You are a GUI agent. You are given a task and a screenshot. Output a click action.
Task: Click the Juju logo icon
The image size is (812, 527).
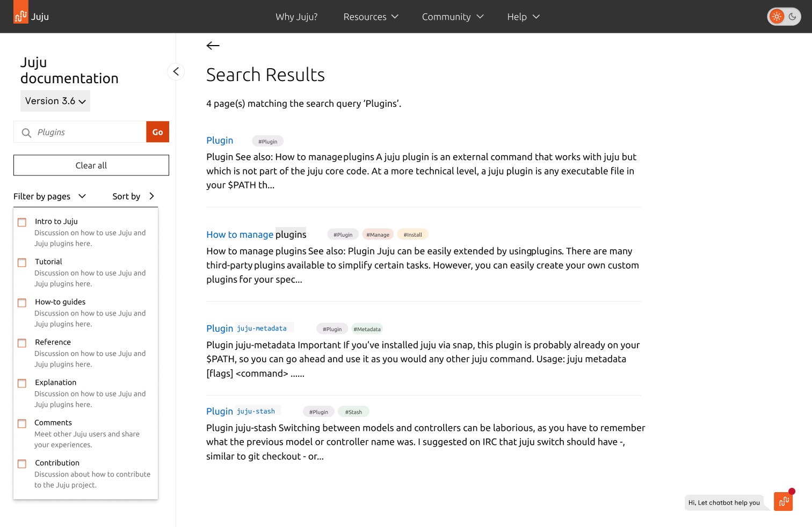(21, 12)
